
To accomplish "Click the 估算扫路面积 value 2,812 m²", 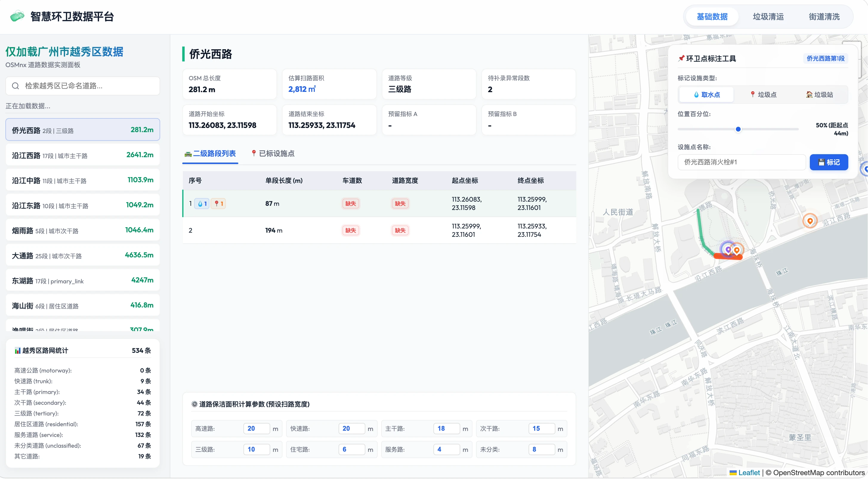I will [x=302, y=89].
